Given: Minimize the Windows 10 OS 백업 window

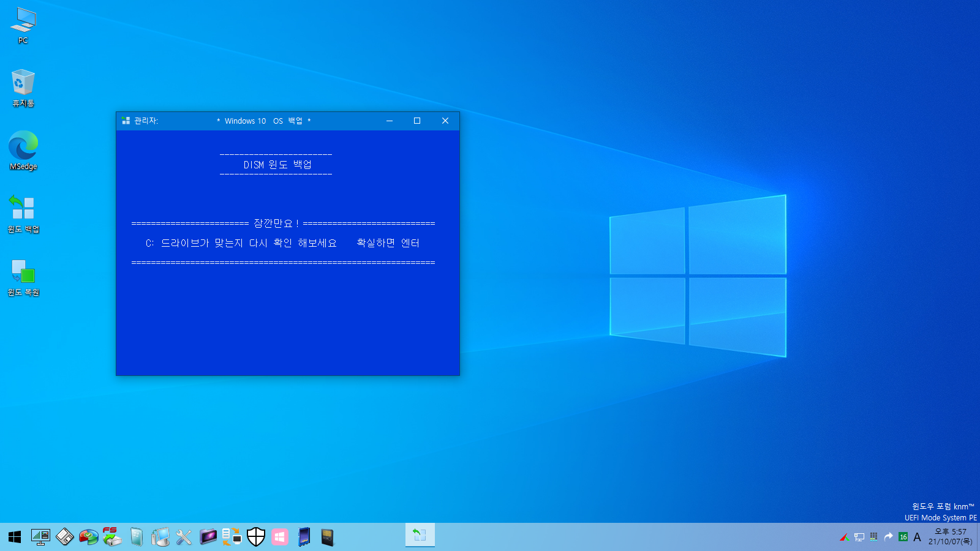Looking at the screenshot, I should [389, 121].
